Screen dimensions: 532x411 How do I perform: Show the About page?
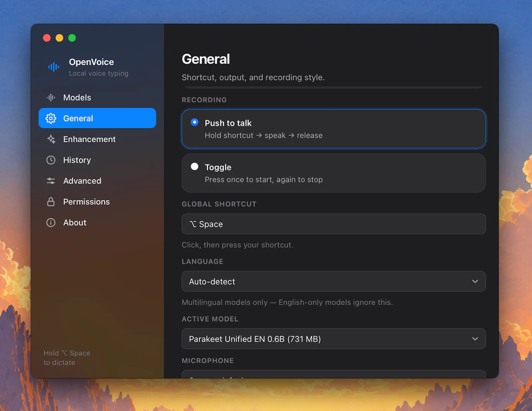97,223
